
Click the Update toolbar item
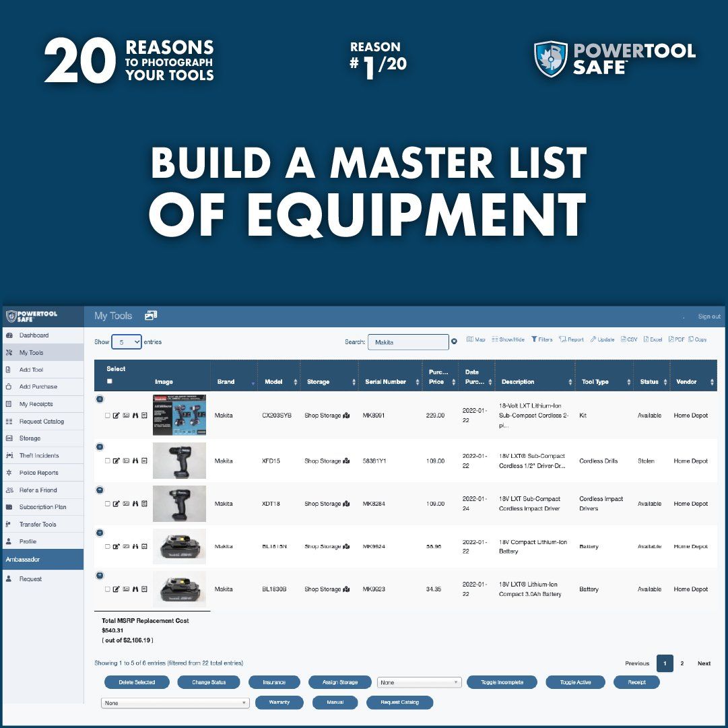[602, 339]
